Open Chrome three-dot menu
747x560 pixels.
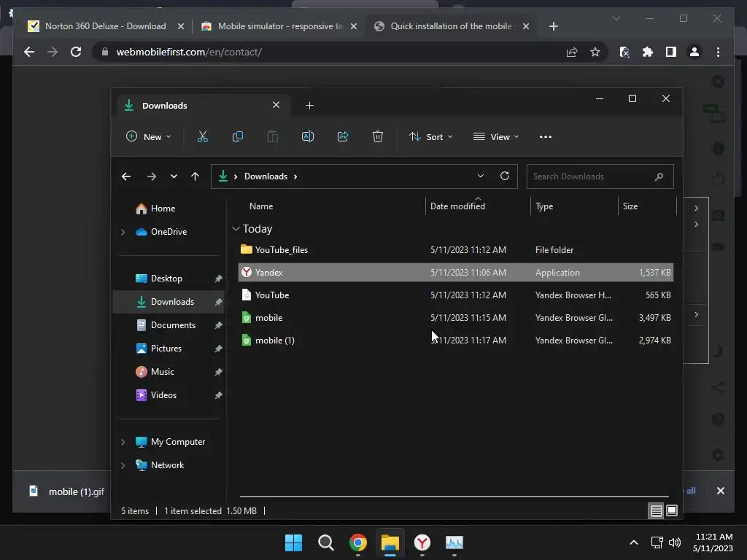pos(718,52)
